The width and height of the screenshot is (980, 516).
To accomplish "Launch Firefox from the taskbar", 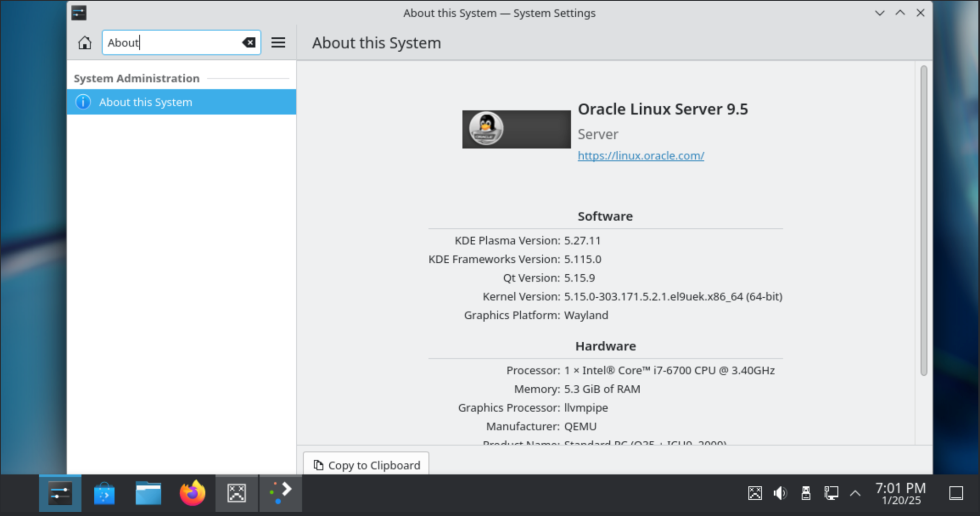I will [x=192, y=494].
